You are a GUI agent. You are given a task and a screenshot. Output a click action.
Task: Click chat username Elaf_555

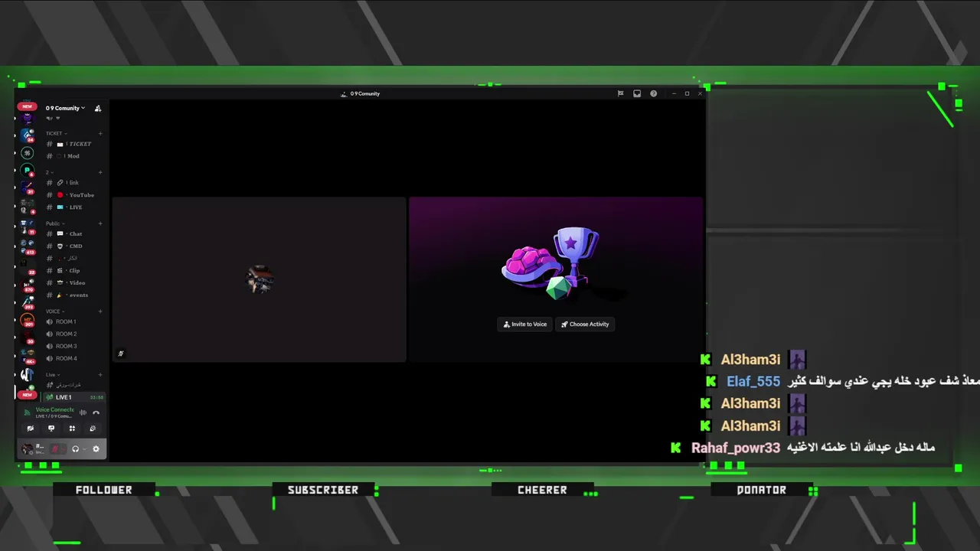coord(753,381)
